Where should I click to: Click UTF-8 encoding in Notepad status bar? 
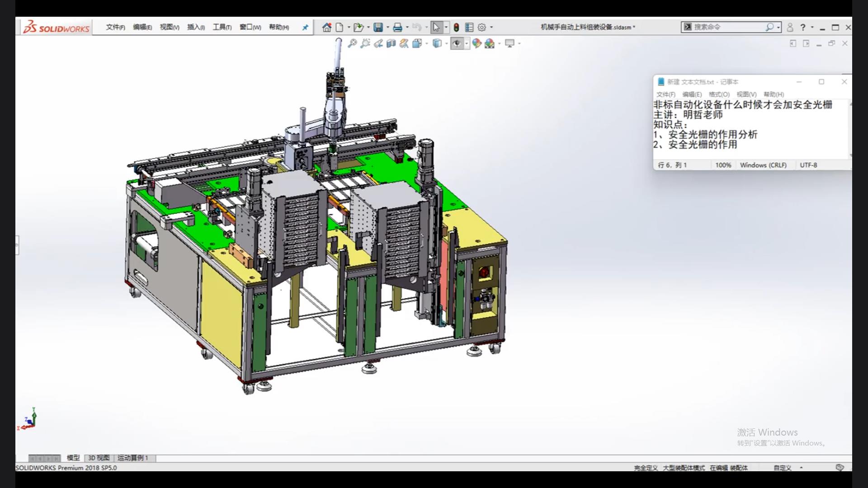click(x=808, y=165)
